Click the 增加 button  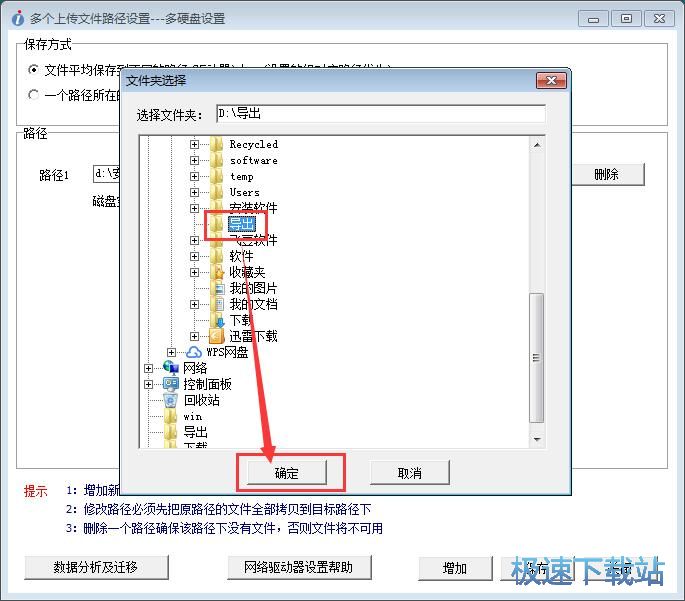tap(455, 569)
